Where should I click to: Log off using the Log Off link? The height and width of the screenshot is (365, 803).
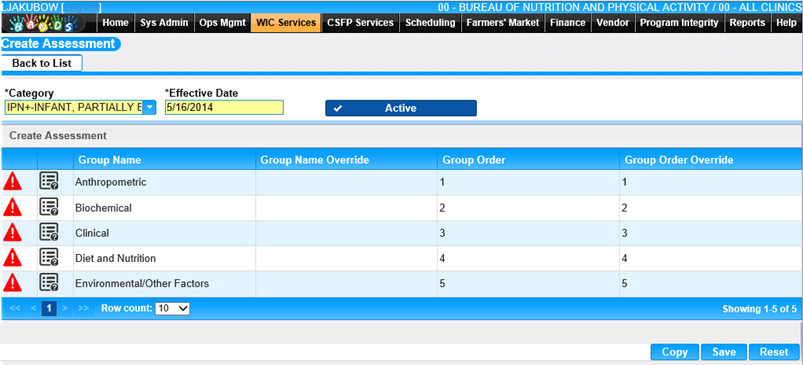(x=82, y=7)
